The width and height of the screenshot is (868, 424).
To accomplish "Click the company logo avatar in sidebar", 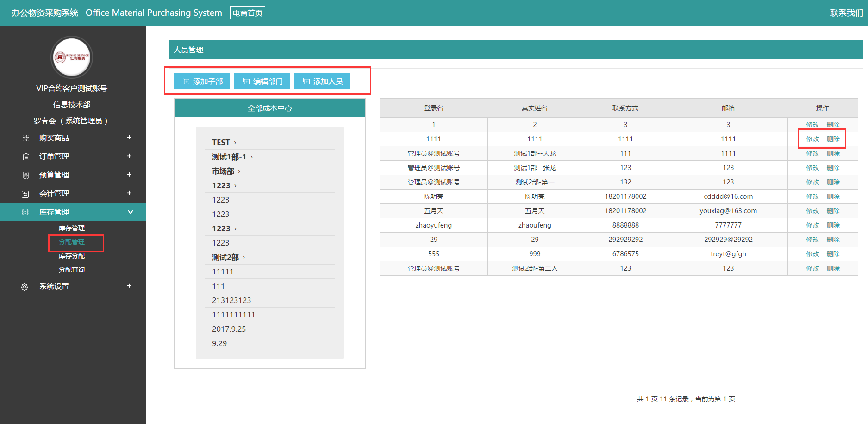I will [x=72, y=57].
